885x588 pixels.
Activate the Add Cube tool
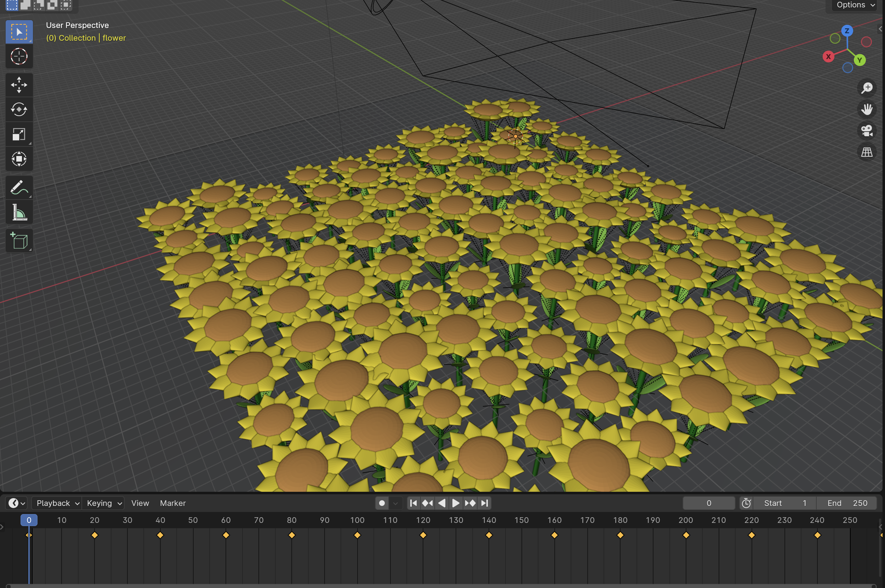(x=19, y=241)
